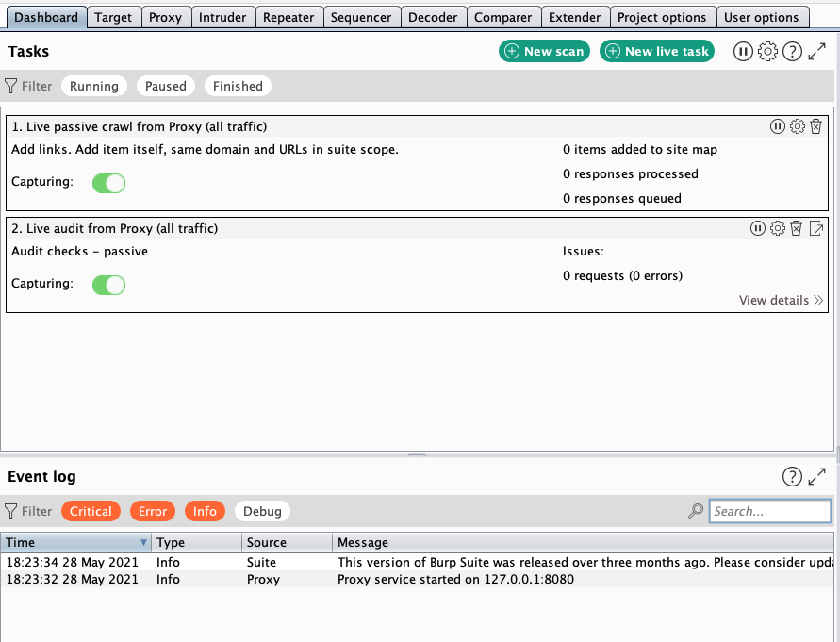Toggle the Critical event filter
Image resolution: width=840 pixels, height=642 pixels.
[x=91, y=511]
